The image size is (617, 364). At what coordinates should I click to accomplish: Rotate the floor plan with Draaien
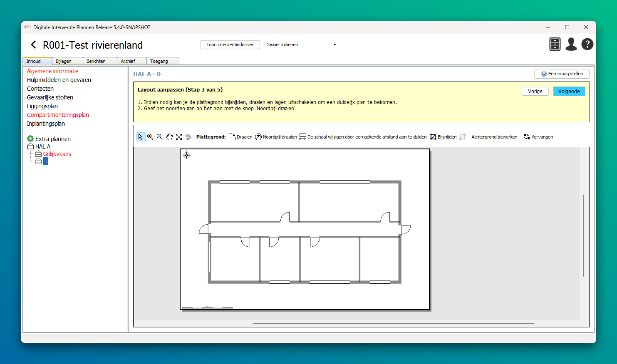point(240,137)
